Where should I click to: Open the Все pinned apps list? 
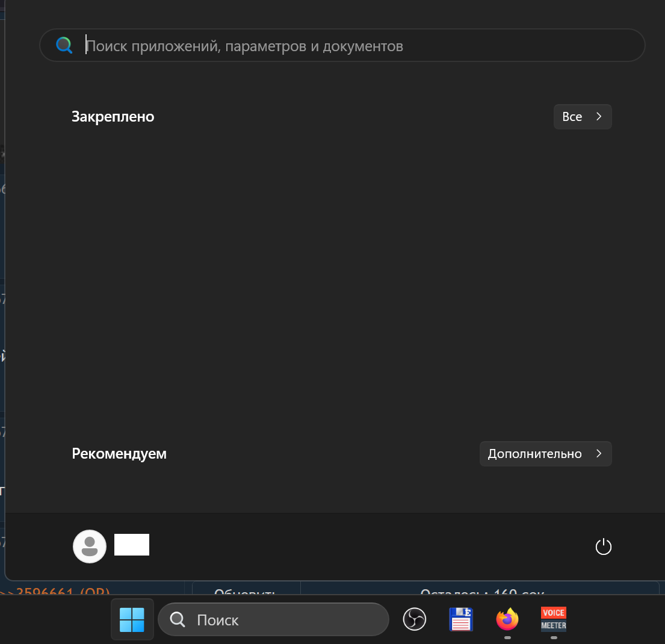pyautogui.click(x=583, y=117)
